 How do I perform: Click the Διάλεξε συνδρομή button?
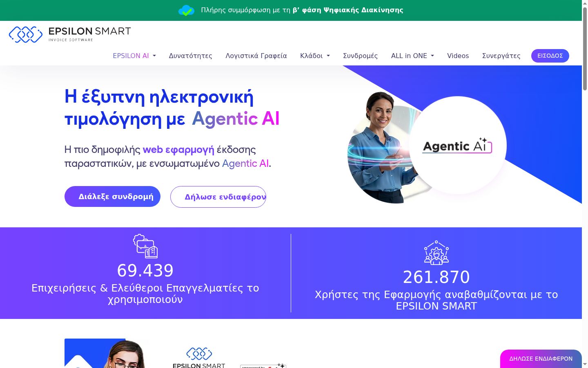click(112, 197)
